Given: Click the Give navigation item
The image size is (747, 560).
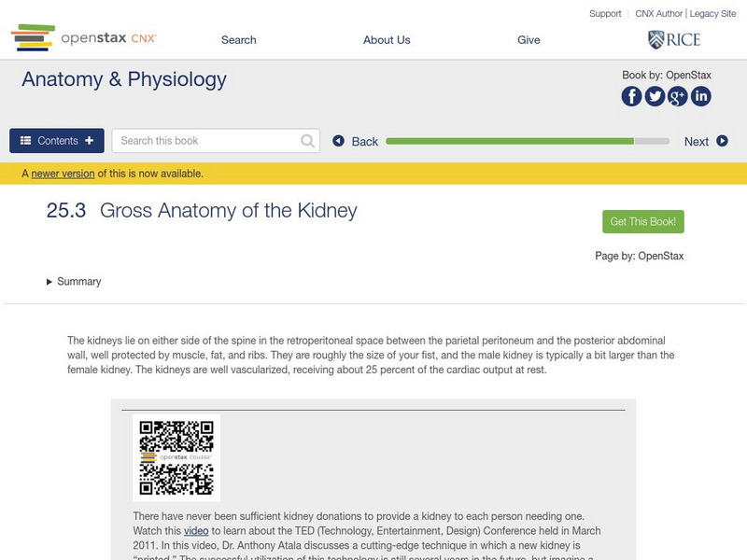Looking at the screenshot, I should click(529, 39).
